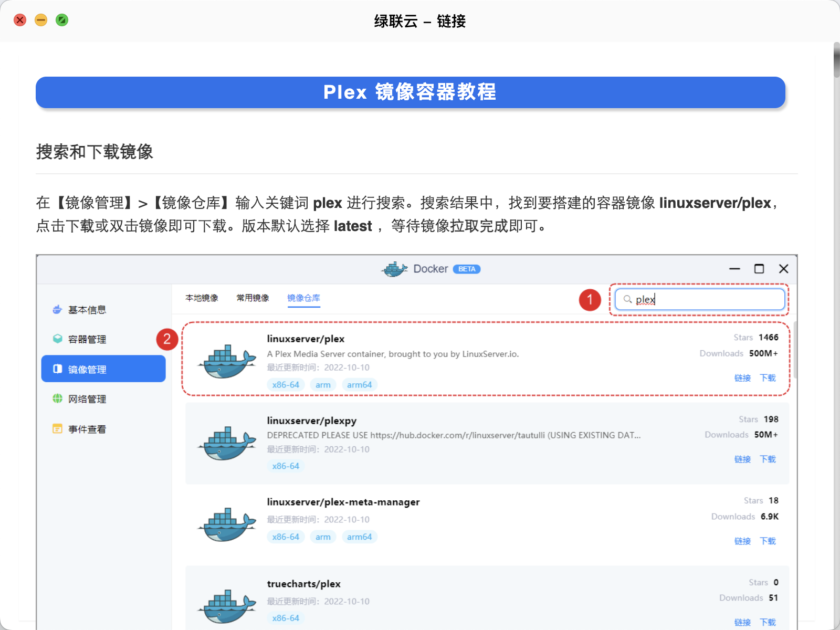Click the Downloads 500M+ value
Image resolution: width=840 pixels, height=630 pixels.
pos(763,353)
